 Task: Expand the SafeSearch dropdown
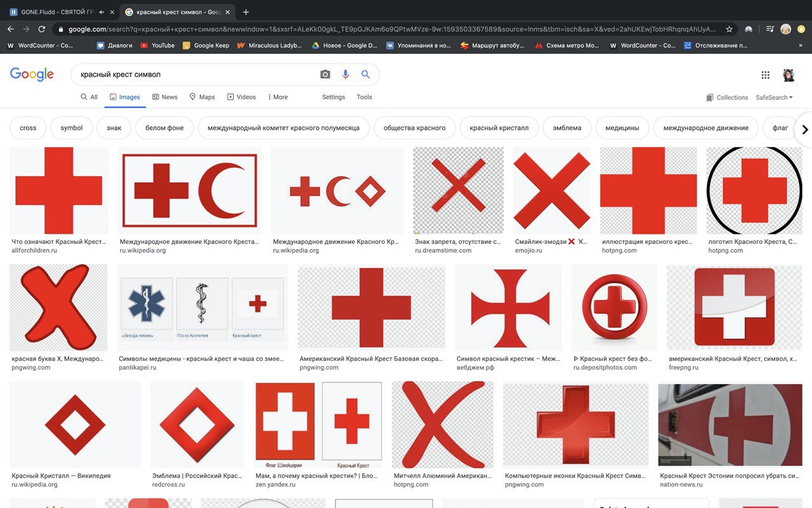[774, 98]
